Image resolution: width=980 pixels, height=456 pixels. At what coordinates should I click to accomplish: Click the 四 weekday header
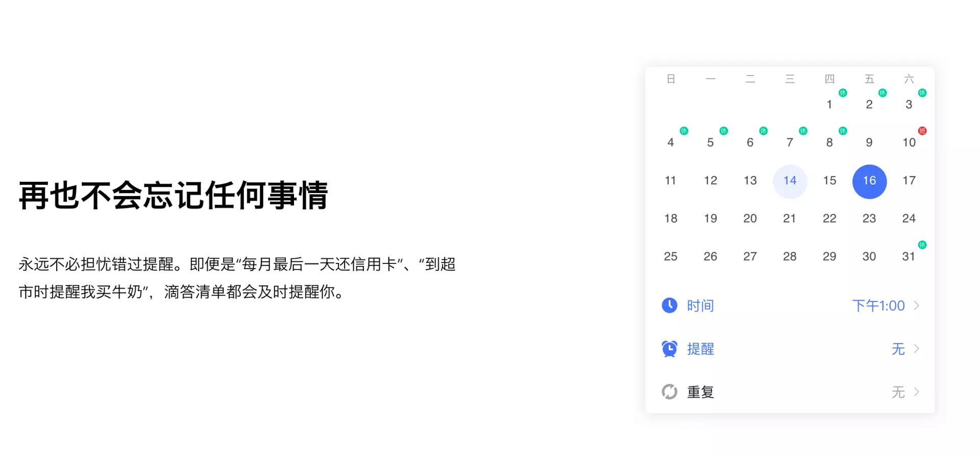[829, 79]
